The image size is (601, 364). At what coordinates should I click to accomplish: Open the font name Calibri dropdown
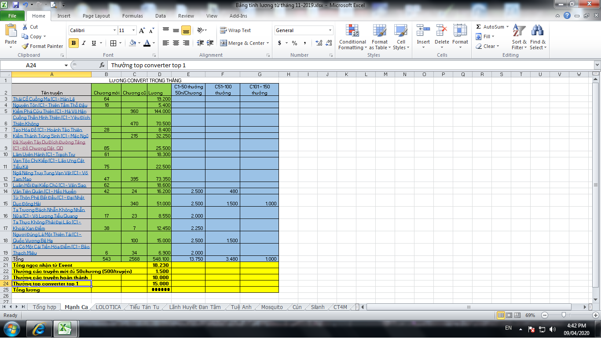114,30
